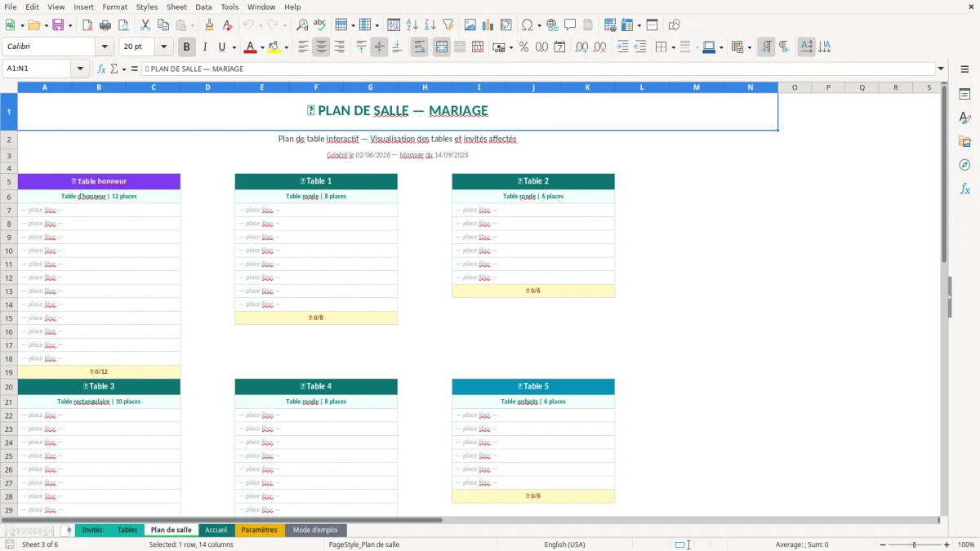This screenshot has height=551, width=980.
Task: Click into the formula input line
Action: [x=538, y=69]
